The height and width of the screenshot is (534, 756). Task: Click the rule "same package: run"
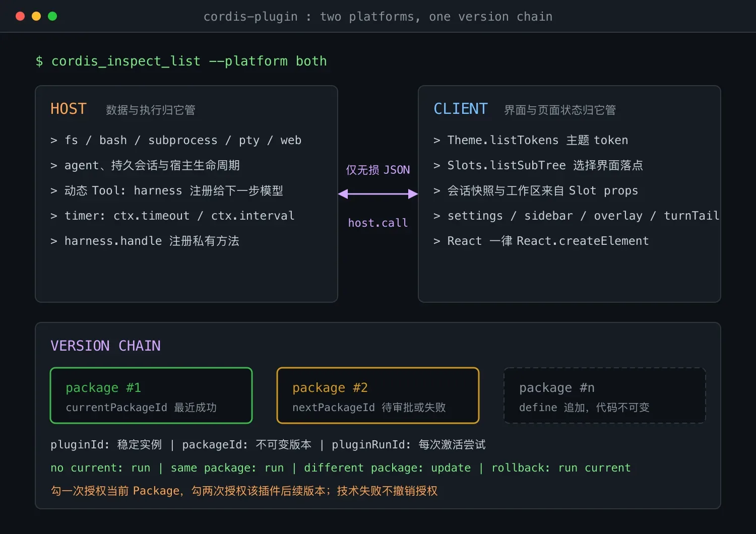(x=227, y=468)
